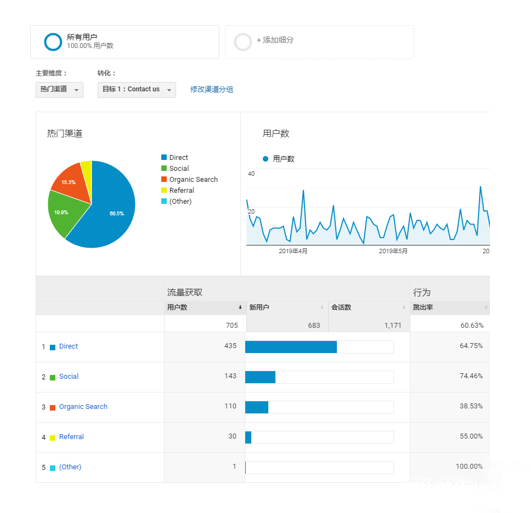Open the primary dimension top channels dropdown
Viewport: 531px width, 513px height.
59,90
